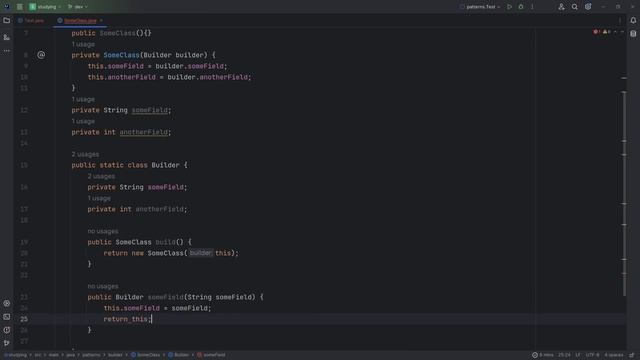This screenshot has height=360, width=640.
Task: Click the anotherField variable on line 13
Action: (143, 132)
